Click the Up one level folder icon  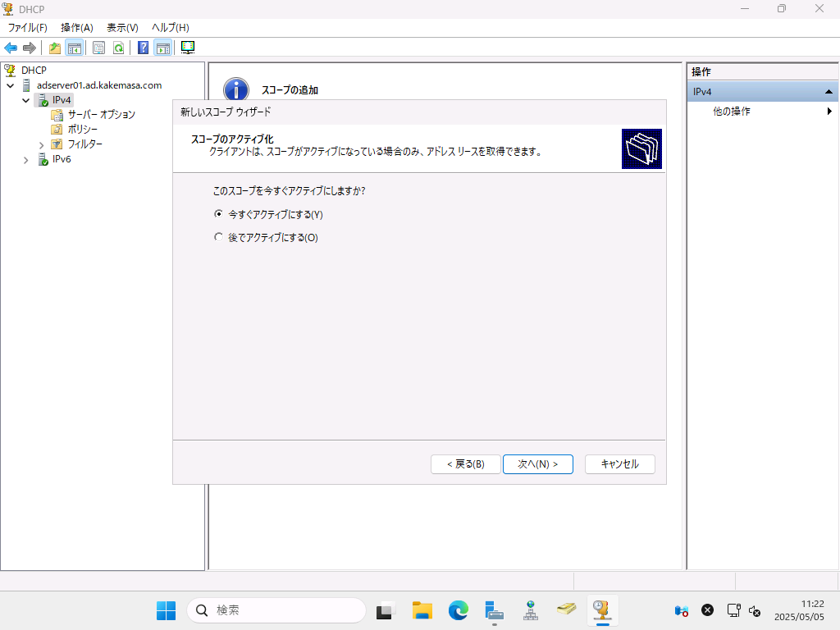(x=55, y=48)
